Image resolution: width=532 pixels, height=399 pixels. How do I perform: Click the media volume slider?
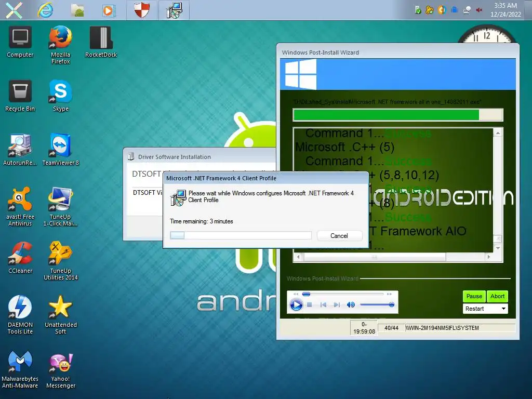coord(377,304)
